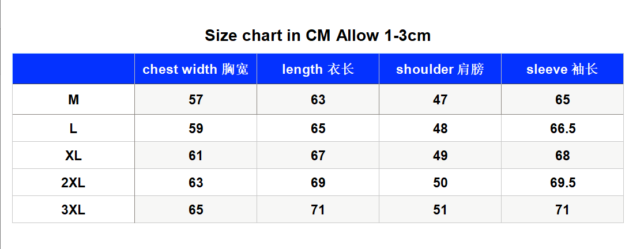This screenshot has height=249, width=644.
Task: Click shoulder value 47 for size M
Action: [440, 100]
